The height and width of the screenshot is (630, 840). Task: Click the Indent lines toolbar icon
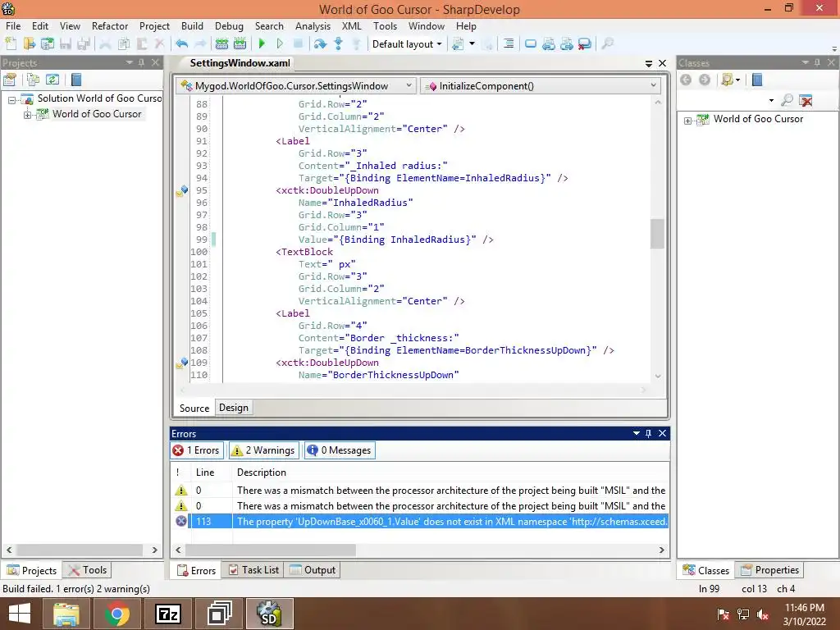coord(509,44)
